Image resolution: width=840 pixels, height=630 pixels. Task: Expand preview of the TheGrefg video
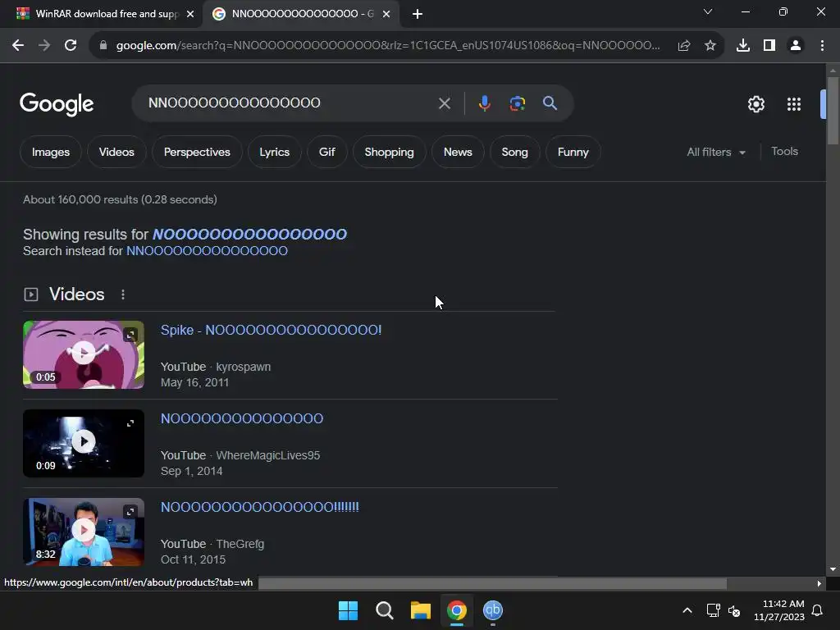click(130, 512)
